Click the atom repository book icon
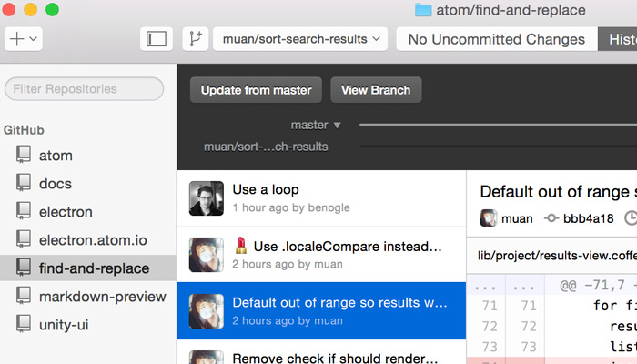Screen dimensions: 637x364 (x=24, y=155)
